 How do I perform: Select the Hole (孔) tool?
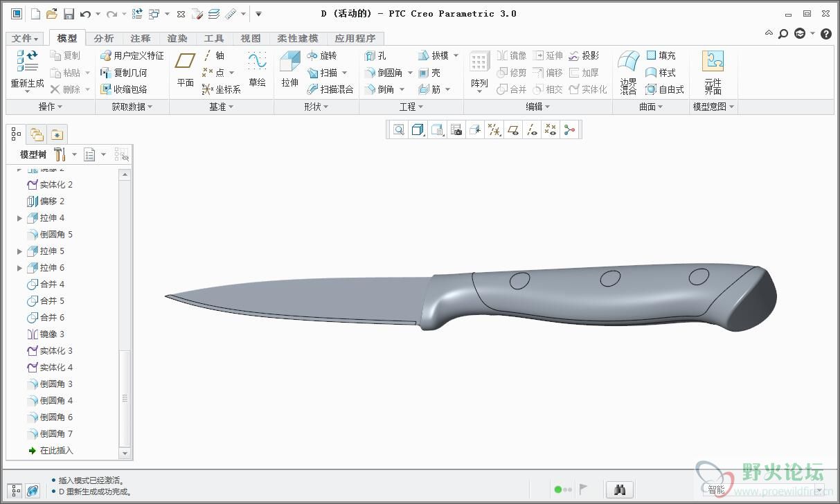[x=375, y=55]
